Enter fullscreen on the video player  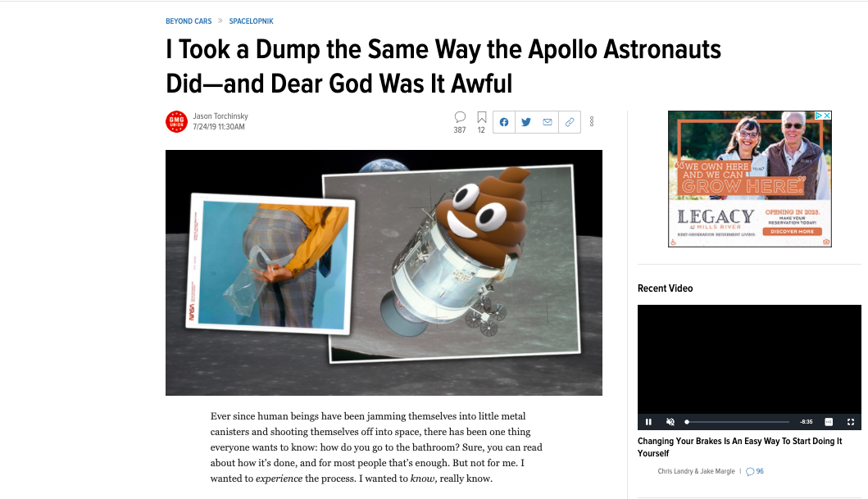[x=851, y=422]
